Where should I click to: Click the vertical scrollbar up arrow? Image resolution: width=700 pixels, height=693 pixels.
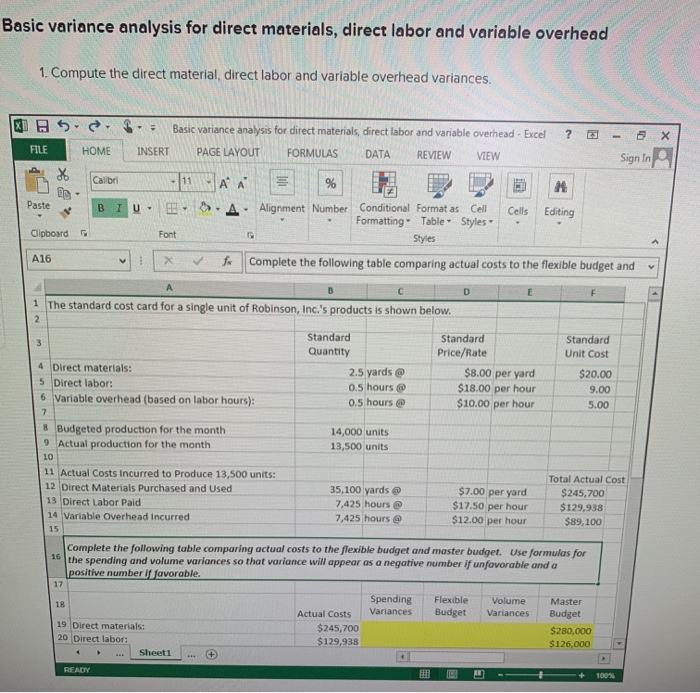coord(654,294)
